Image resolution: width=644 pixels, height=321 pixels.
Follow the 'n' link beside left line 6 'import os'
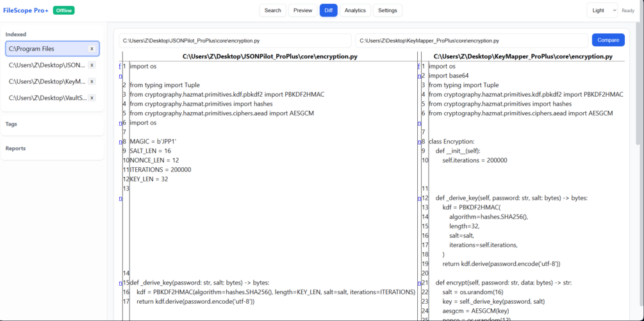pos(120,123)
